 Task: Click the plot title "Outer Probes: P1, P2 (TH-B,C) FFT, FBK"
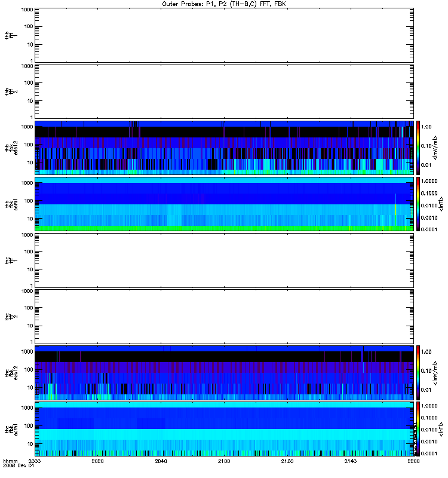pyautogui.click(x=224, y=4)
